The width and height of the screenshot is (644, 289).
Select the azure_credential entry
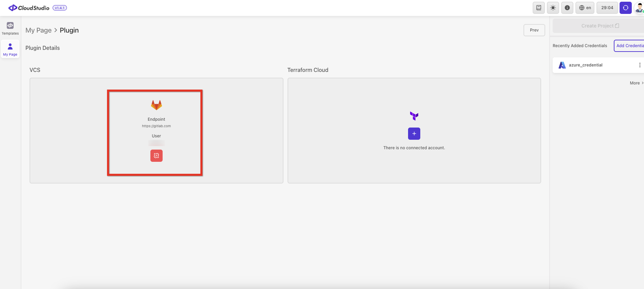tap(585, 65)
